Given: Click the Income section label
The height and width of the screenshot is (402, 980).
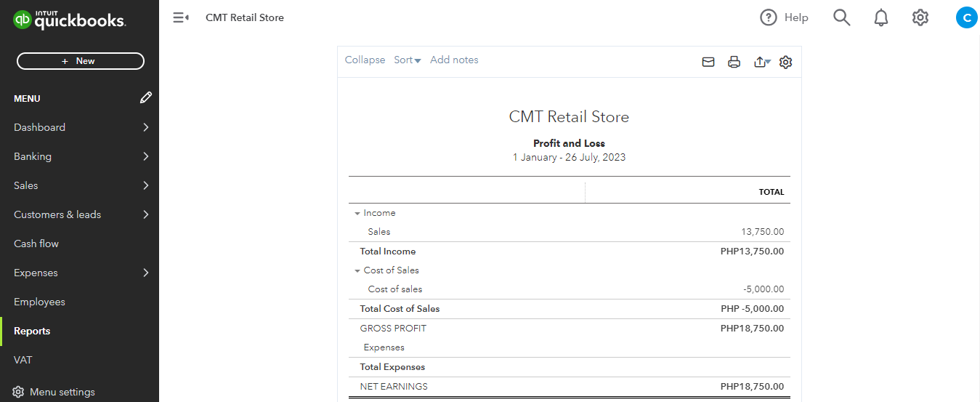Looking at the screenshot, I should point(379,213).
